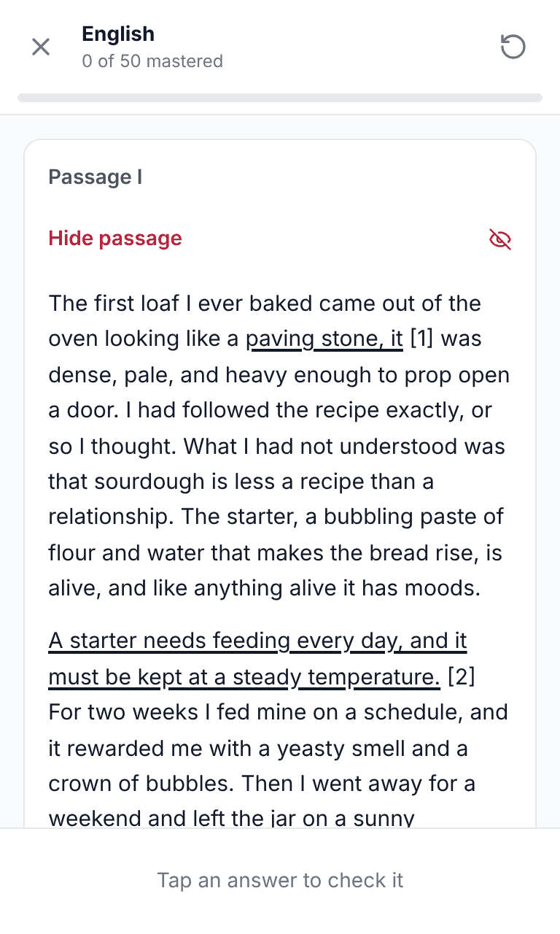The image size is (560, 934).
Task: Tap the restart progress circular arrow icon
Action: point(513,47)
